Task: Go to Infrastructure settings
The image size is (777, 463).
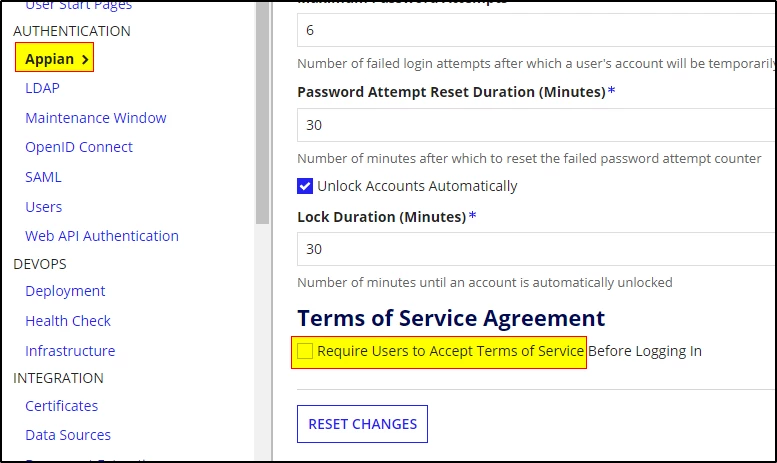Action: [x=70, y=351]
